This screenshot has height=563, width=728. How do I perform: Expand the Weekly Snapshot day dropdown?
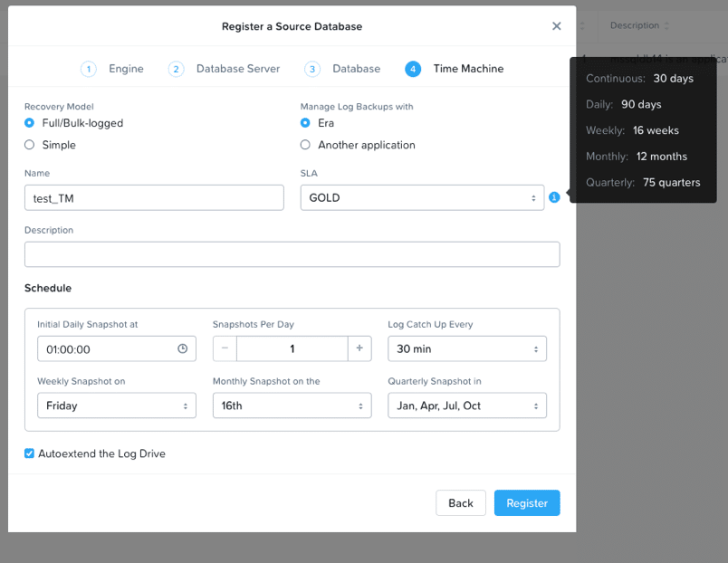(x=116, y=406)
